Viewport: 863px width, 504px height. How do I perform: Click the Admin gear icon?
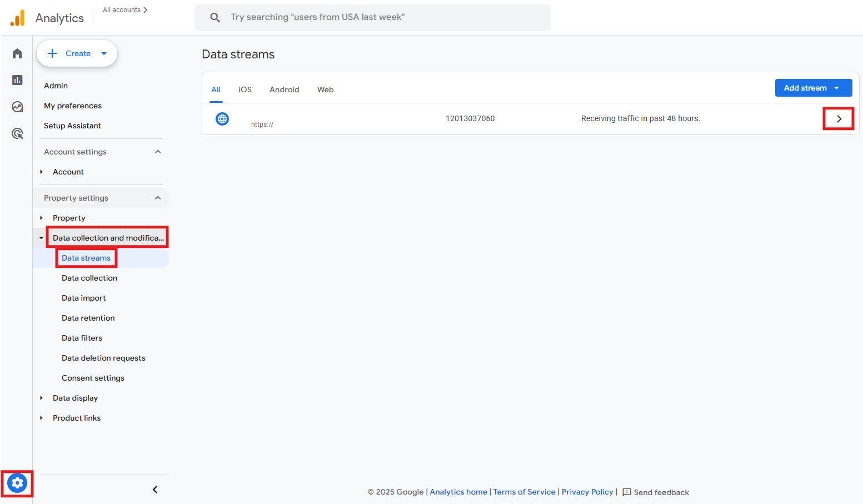pos(17,483)
